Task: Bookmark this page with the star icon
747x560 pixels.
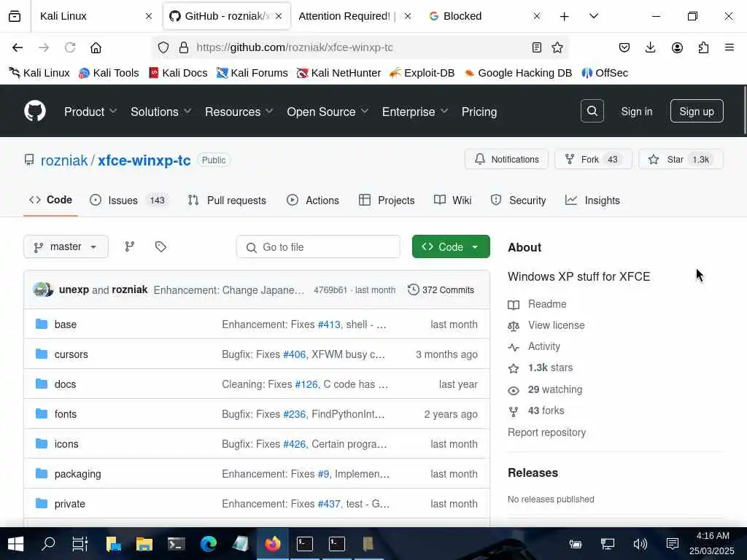Action: coord(557,47)
